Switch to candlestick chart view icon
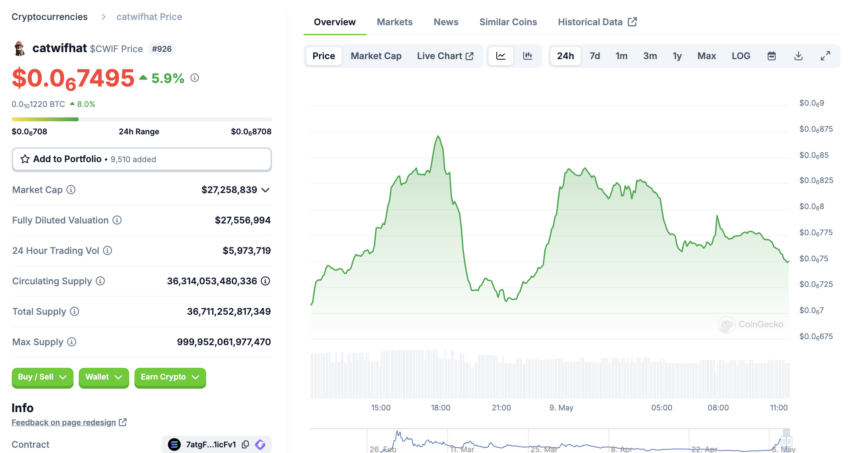Image resolution: width=850 pixels, height=453 pixels. (527, 56)
